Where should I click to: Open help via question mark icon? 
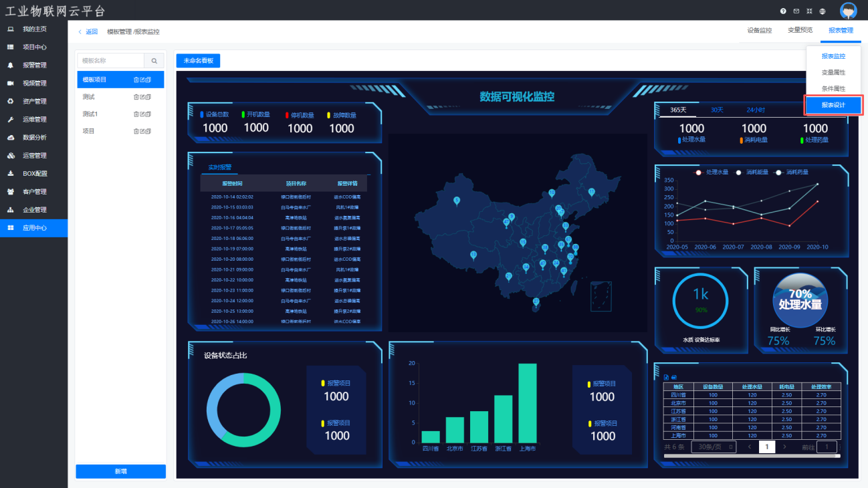click(x=783, y=11)
